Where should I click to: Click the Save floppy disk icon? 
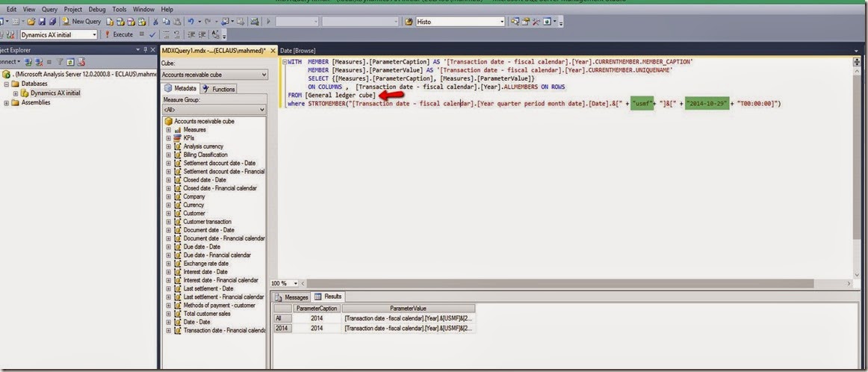click(x=42, y=22)
